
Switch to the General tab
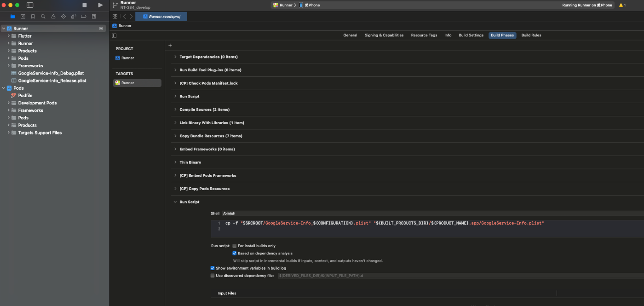pos(350,35)
